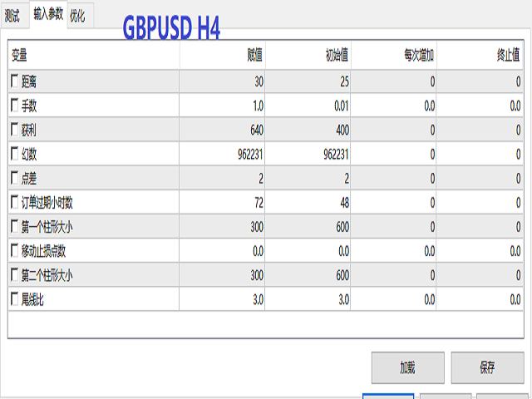
Task: Click 移动止损点数 value 0.0 under 赋值
Action: tap(222, 251)
